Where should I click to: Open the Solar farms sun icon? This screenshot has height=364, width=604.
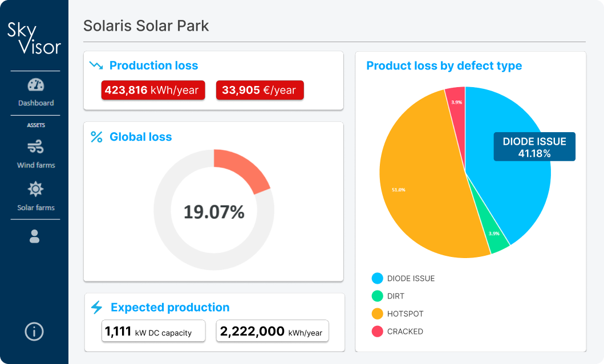(35, 189)
